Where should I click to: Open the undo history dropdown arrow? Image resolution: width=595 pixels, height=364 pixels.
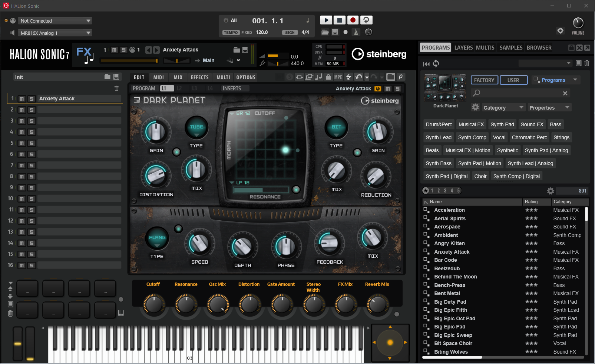367,77
